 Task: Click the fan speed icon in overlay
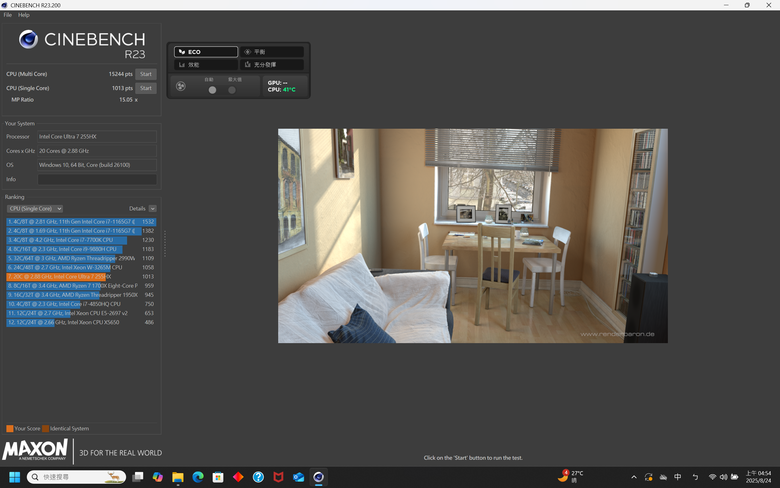pyautogui.click(x=181, y=86)
